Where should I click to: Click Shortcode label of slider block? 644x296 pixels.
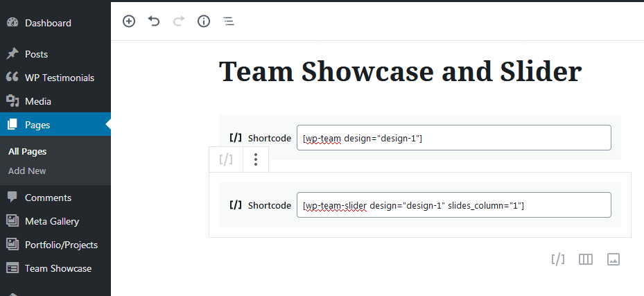tap(270, 205)
